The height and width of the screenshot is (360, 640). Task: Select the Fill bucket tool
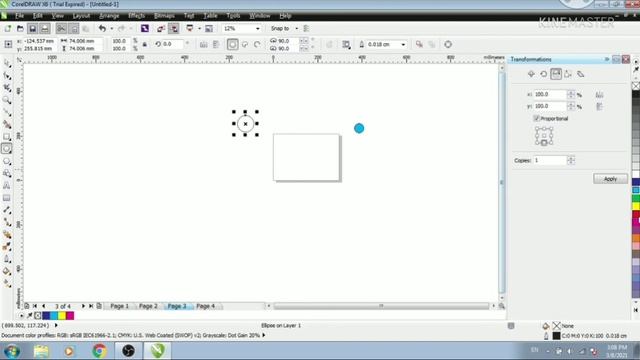tap(7, 271)
